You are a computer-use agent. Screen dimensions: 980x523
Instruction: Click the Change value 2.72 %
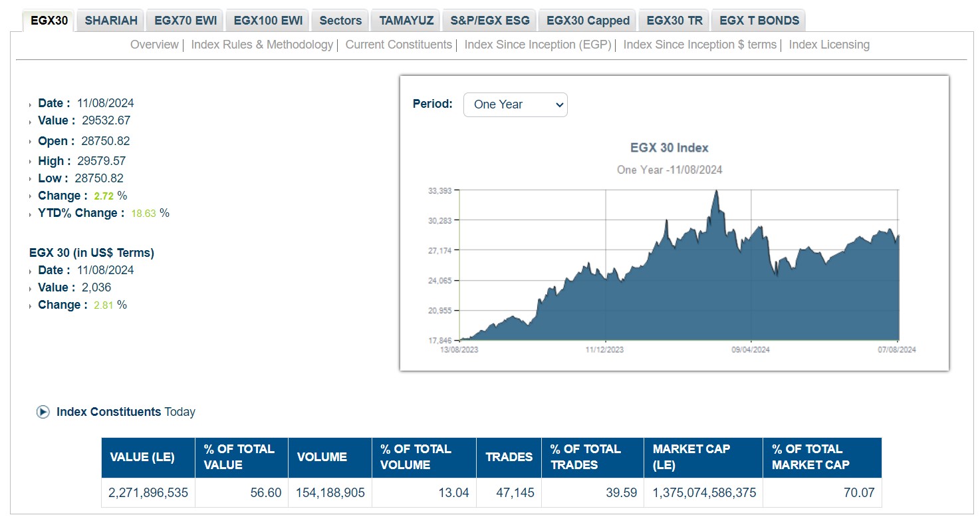(x=110, y=196)
